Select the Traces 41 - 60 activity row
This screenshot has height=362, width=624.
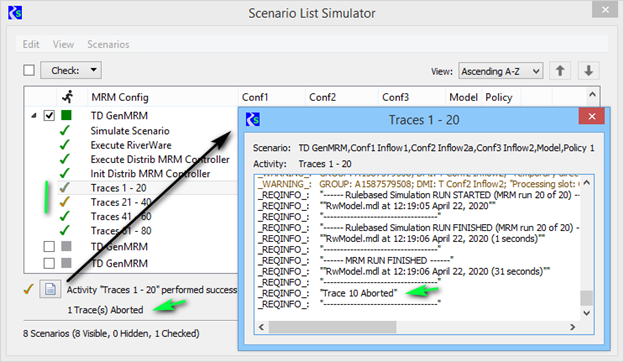(121, 216)
